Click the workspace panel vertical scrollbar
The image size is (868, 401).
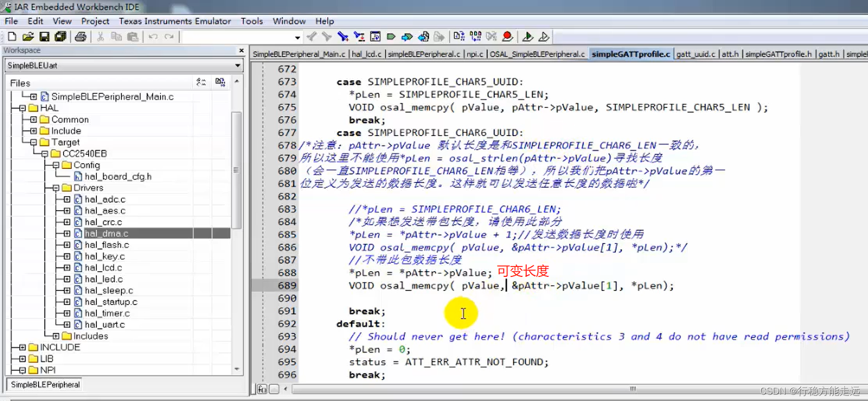pos(237,171)
